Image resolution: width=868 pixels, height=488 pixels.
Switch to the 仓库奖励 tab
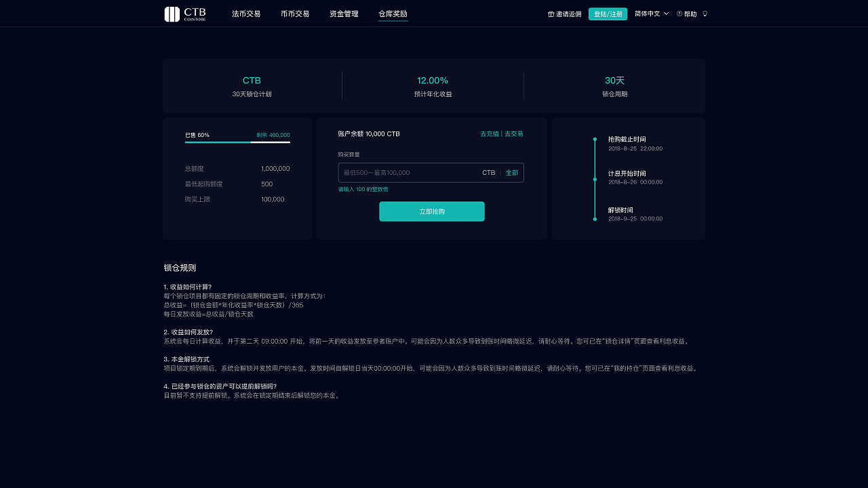click(393, 13)
